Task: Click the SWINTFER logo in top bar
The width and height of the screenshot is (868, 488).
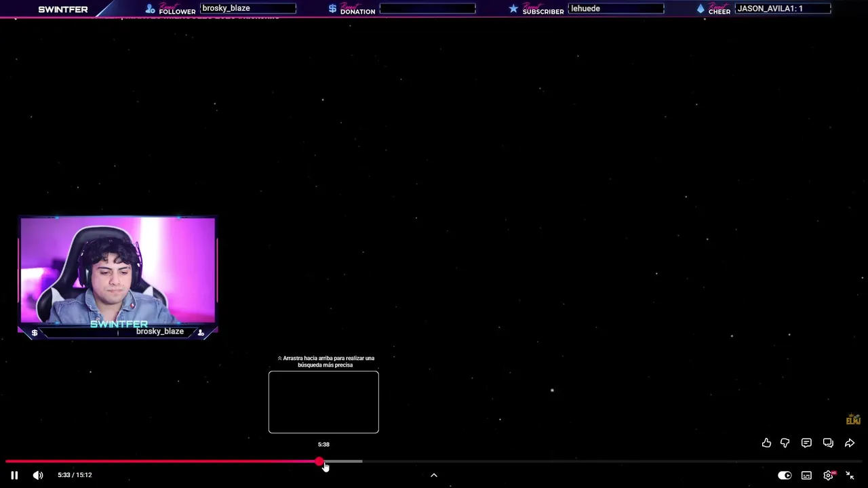Action: tap(63, 9)
